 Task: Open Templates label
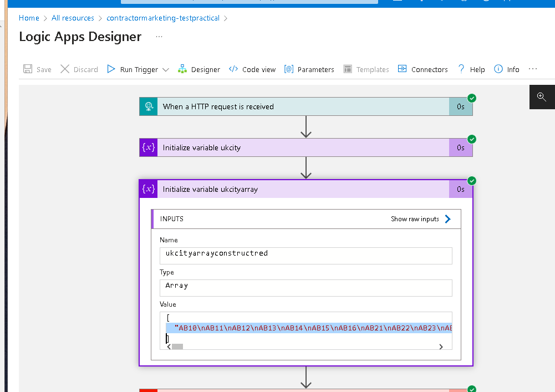coord(373,69)
